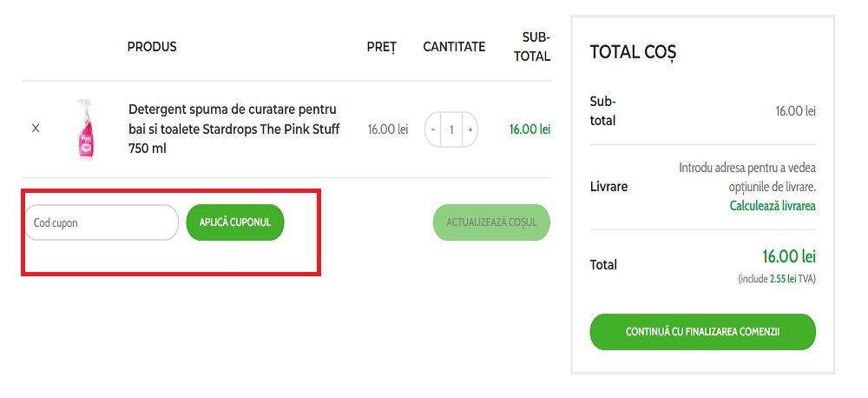Open the Calculează livrarea link
Screen dimensions: 868x398
pyautogui.click(x=772, y=206)
